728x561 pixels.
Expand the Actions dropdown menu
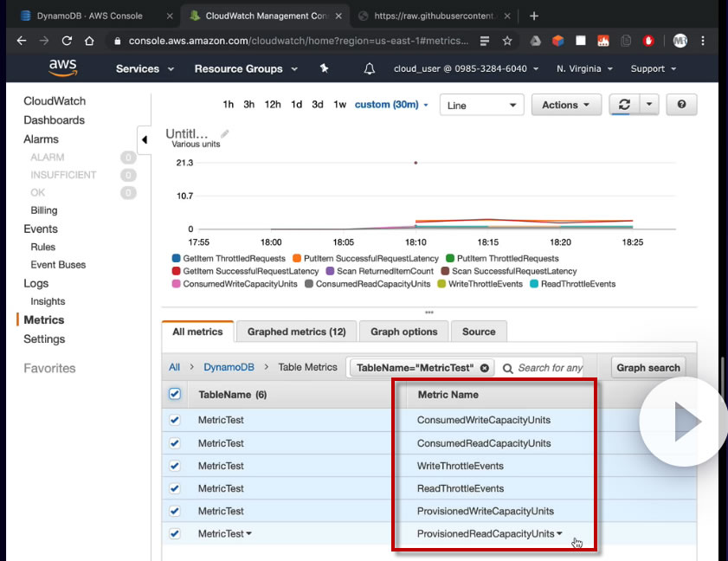[x=566, y=105]
